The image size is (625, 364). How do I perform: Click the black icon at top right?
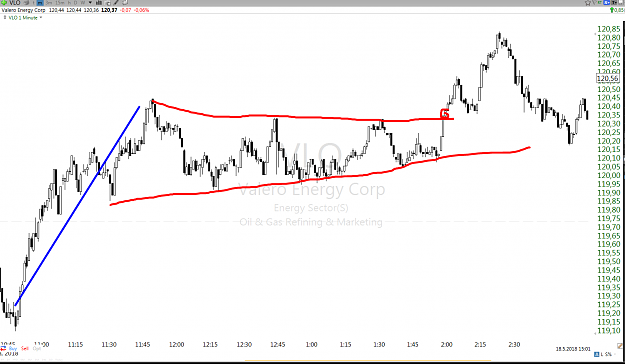pos(614,2)
